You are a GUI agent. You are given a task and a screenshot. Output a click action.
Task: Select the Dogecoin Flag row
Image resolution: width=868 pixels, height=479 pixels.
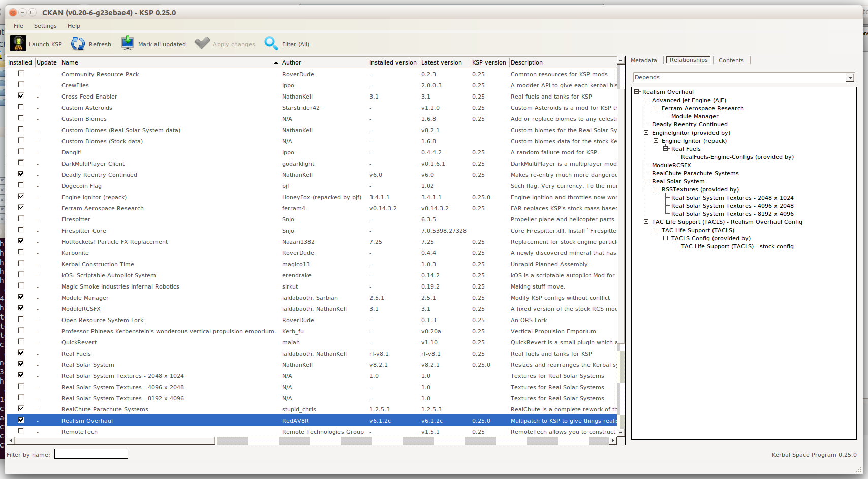point(312,186)
